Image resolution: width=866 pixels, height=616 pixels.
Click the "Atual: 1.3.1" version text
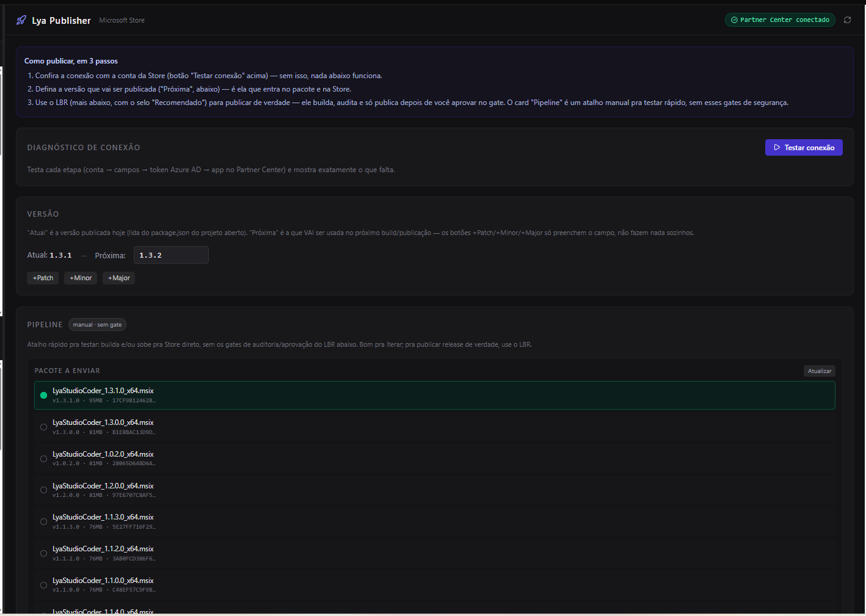click(x=49, y=255)
